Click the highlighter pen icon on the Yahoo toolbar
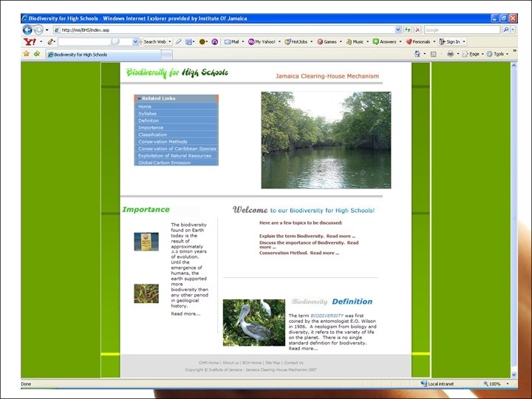The image size is (532, 399). pos(179,41)
